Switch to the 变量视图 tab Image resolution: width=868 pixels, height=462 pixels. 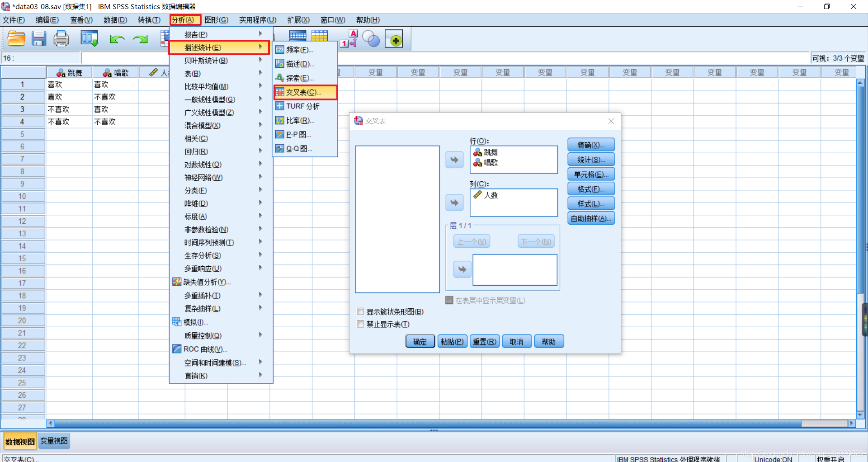(54, 441)
